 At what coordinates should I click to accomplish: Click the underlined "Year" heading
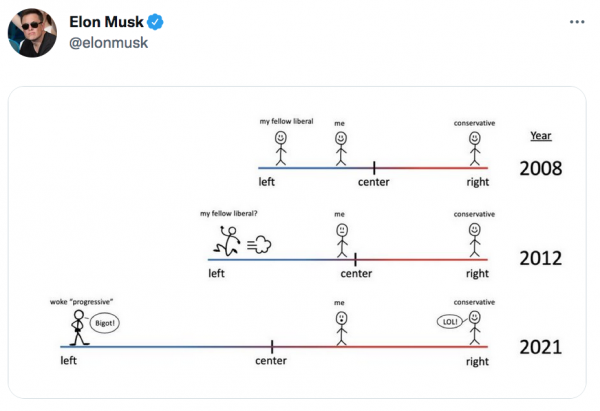540,135
